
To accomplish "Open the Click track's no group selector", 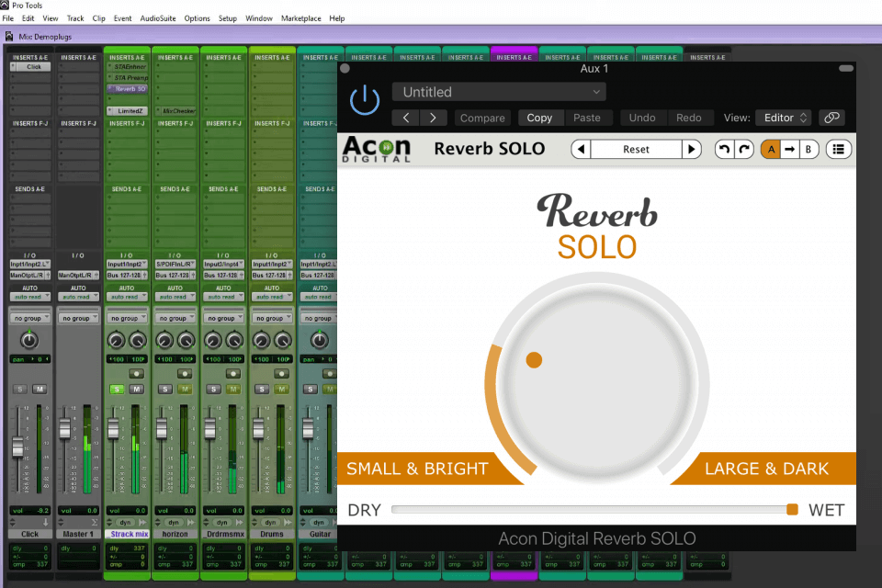I will [x=29, y=318].
